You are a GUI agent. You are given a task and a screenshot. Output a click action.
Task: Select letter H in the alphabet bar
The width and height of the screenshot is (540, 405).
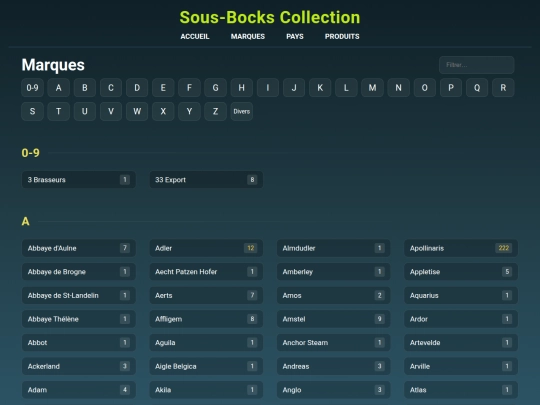pos(242,88)
